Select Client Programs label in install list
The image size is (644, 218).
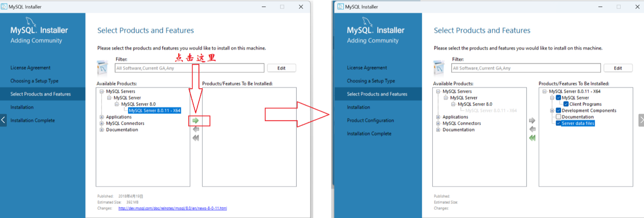[586, 104]
